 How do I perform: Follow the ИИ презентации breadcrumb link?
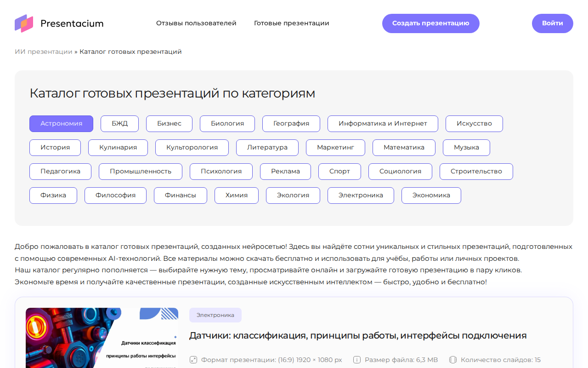click(x=44, y=52)
